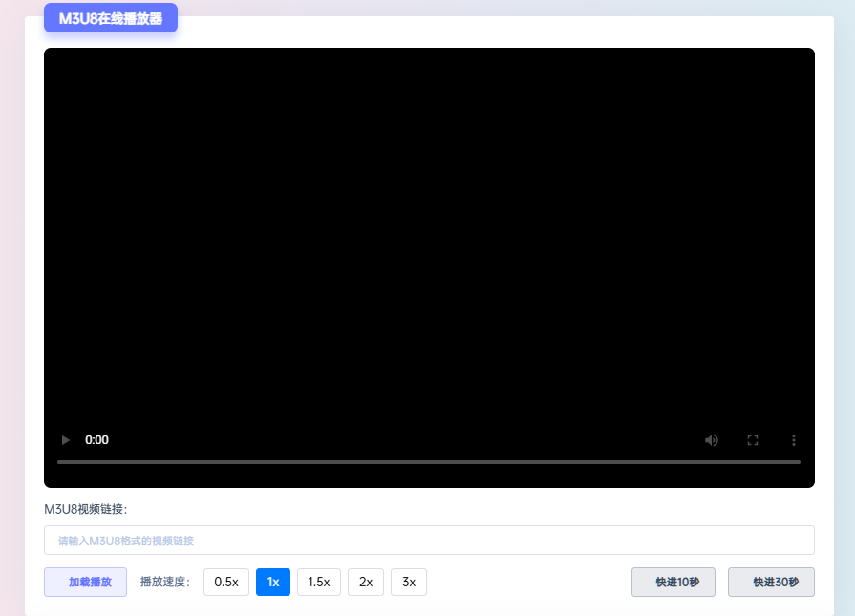The height and width of the screenshot is (616, 855).
Task: Click the 播放速度 label text
Action: point(165,582)
